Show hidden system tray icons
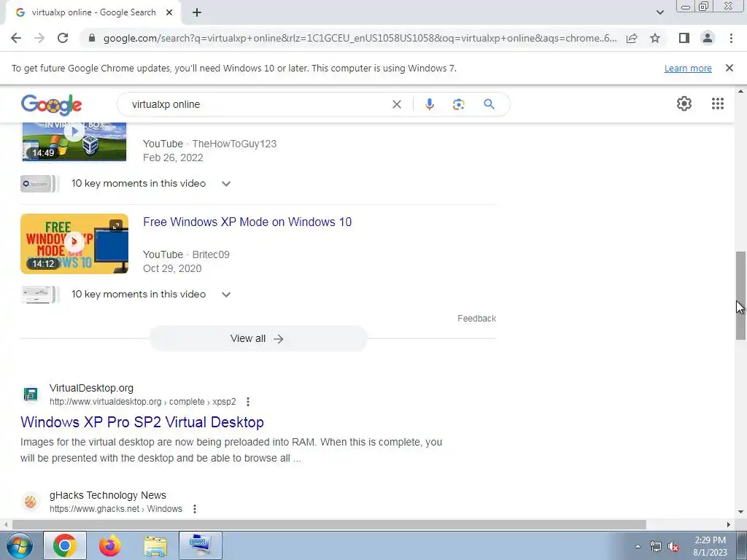 click(x=638, y=546)
